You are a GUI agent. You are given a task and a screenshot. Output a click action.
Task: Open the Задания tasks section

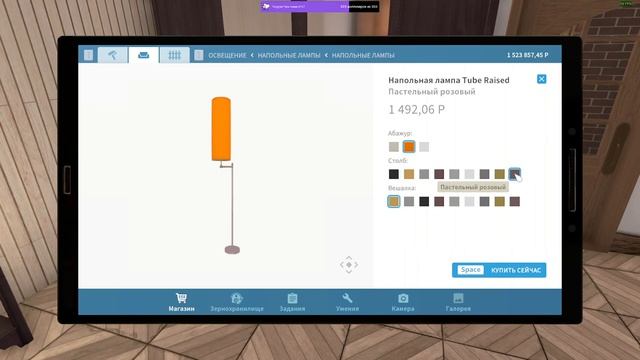(292, 302)
